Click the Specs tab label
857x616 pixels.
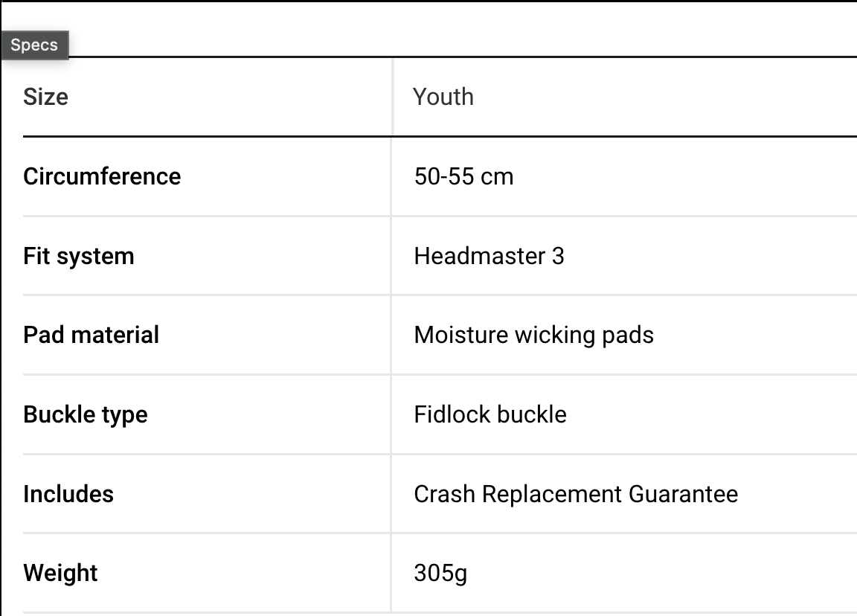(34, 45)
